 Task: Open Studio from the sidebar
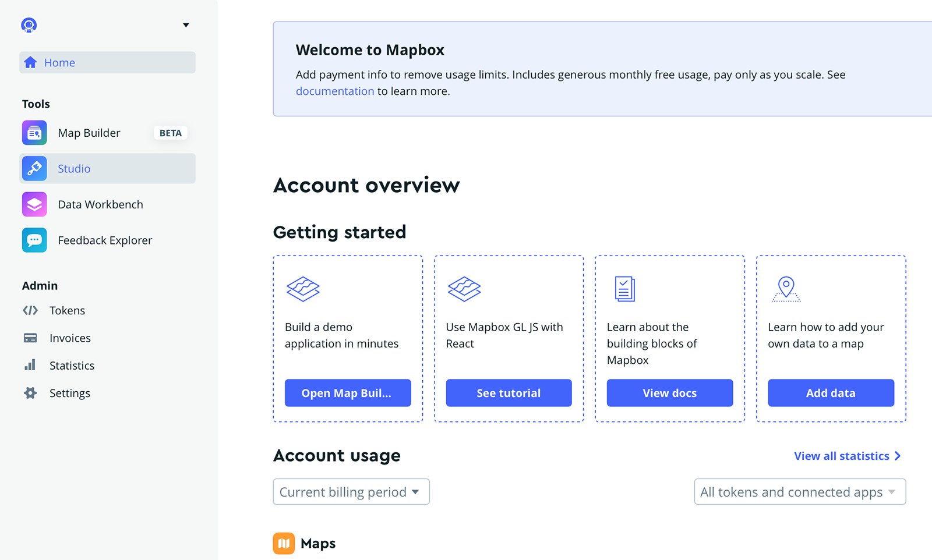pos(107,168)
